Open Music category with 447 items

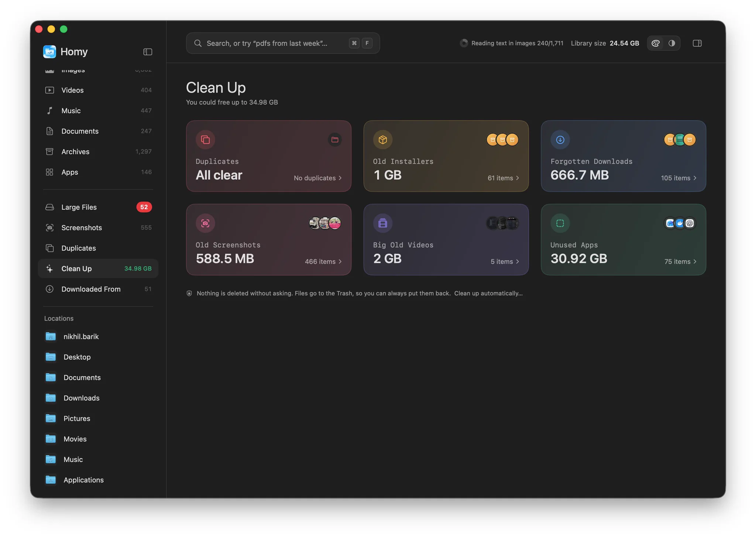click(x=98, y=111)
